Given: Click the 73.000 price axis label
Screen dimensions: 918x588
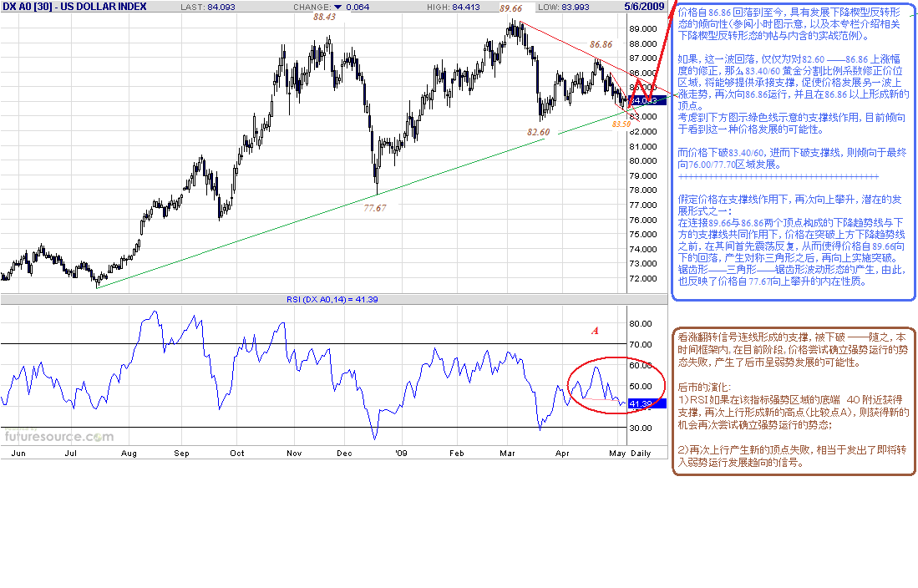Looking at the screenshot, I should tap(643, 264).
